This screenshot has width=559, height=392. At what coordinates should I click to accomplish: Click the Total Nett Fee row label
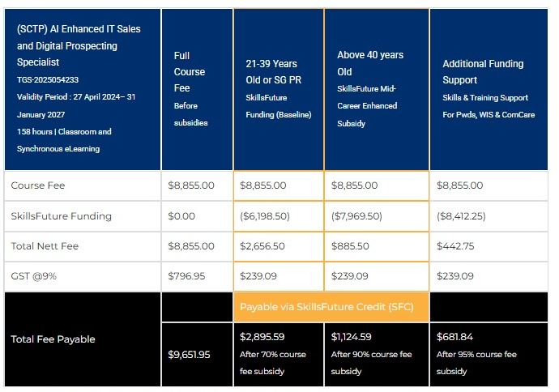pyautogui.click(x=46, y=246)
